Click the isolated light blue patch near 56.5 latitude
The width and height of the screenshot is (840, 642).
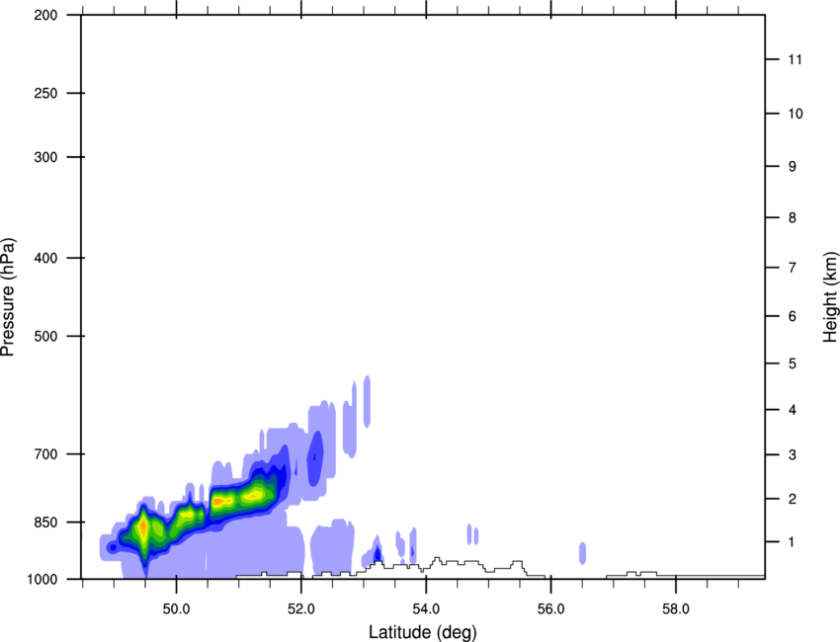(582, 553)
